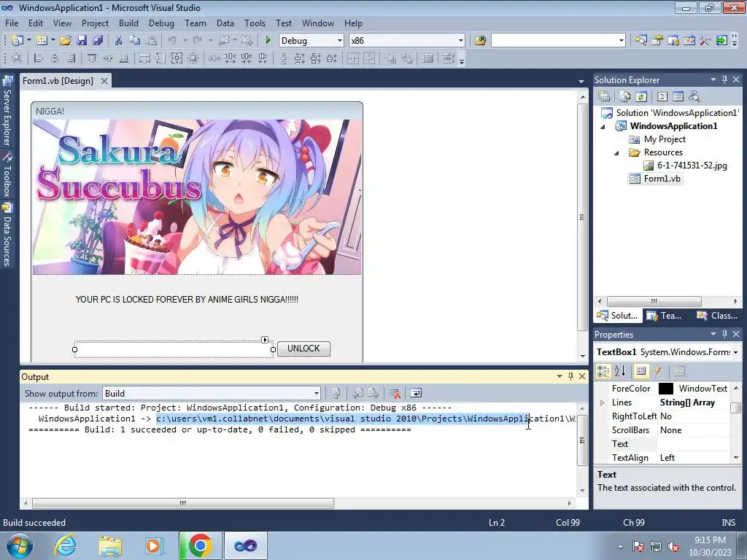Image resolution: width=747 pixels, height=560 pixels.
Task: Open the Properties Window toolbar icon
Action: pos(657,41)
